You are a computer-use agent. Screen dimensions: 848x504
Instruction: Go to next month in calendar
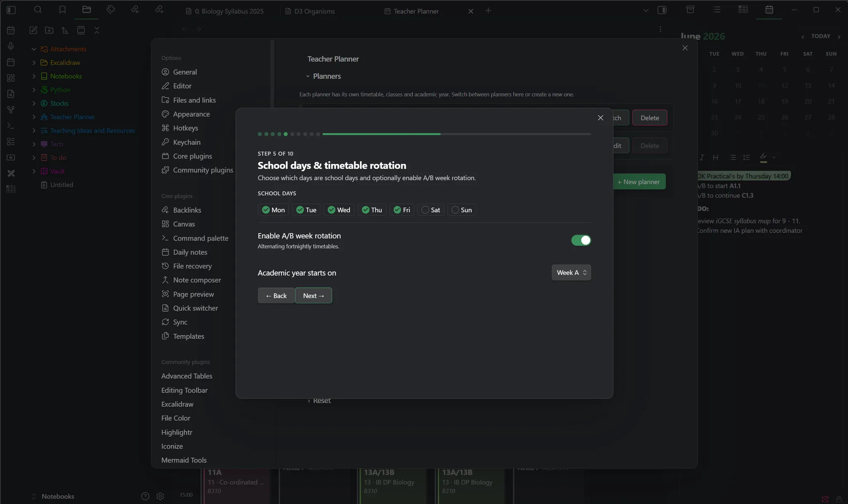click(x=839, y=37)
